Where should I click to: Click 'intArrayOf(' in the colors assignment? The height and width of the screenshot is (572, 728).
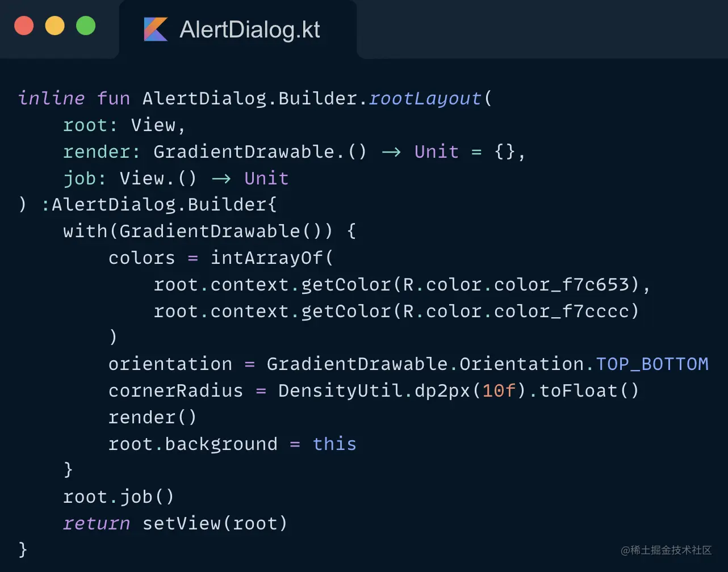(x=272, y=258)
